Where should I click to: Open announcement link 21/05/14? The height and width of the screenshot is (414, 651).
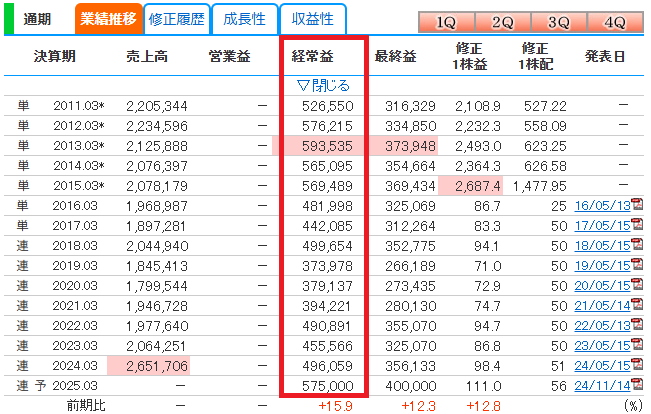pos(602,305)
